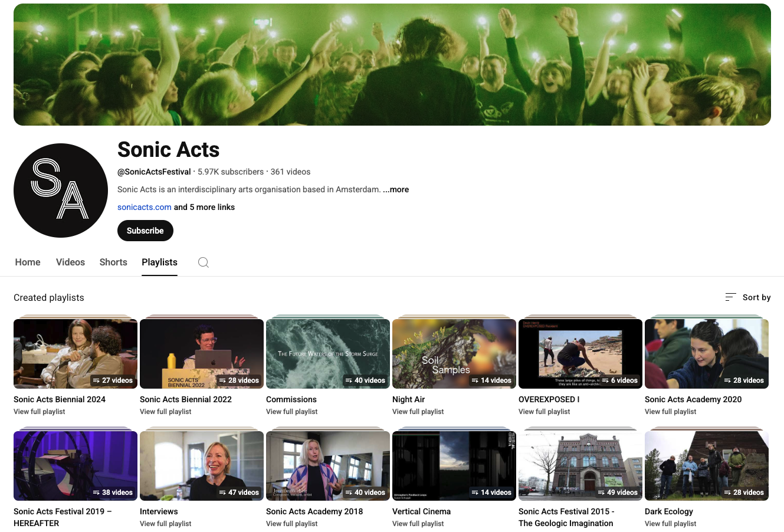Screen dimensions: 784x532
Task: View full playlist under Interviews
Action: 166,524
